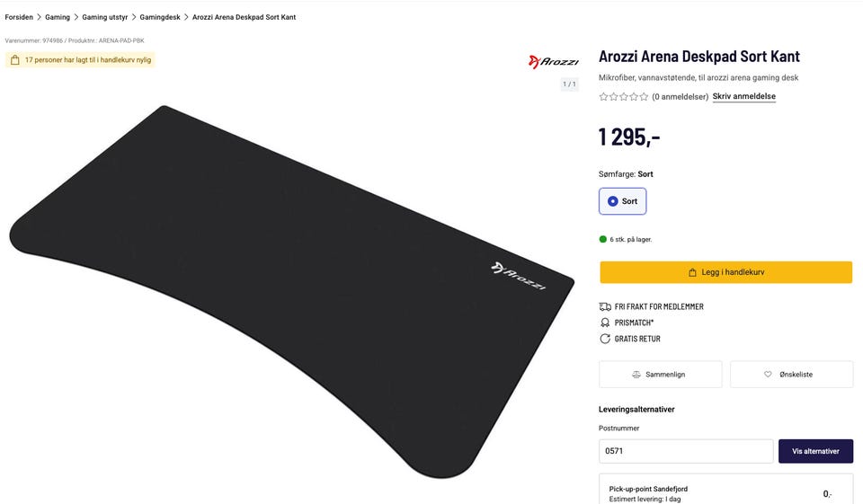Click the free return arrow icon
Viewport: 863px width, 504px height.
pyautogui.click(x=605, y=339)
